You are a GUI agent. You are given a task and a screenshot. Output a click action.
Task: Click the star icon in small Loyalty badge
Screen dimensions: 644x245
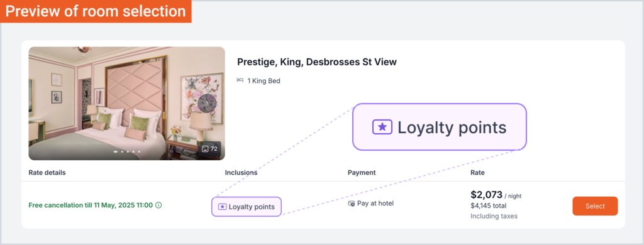pyautogui.click(x=222, y=207)
